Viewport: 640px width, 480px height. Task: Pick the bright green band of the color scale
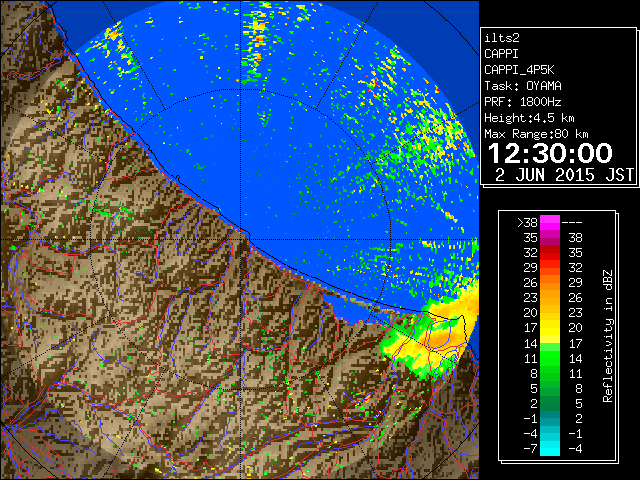[x=550, y=357]
